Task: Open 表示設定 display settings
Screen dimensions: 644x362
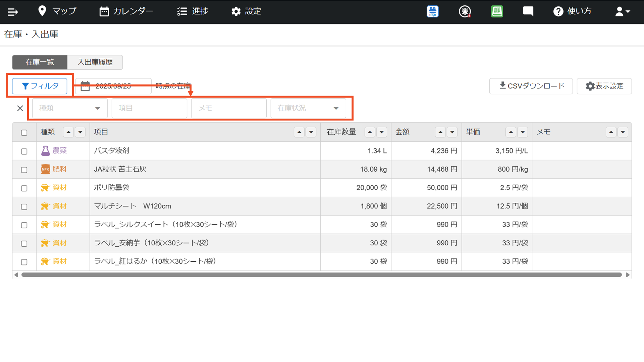Action: [604, 86]
